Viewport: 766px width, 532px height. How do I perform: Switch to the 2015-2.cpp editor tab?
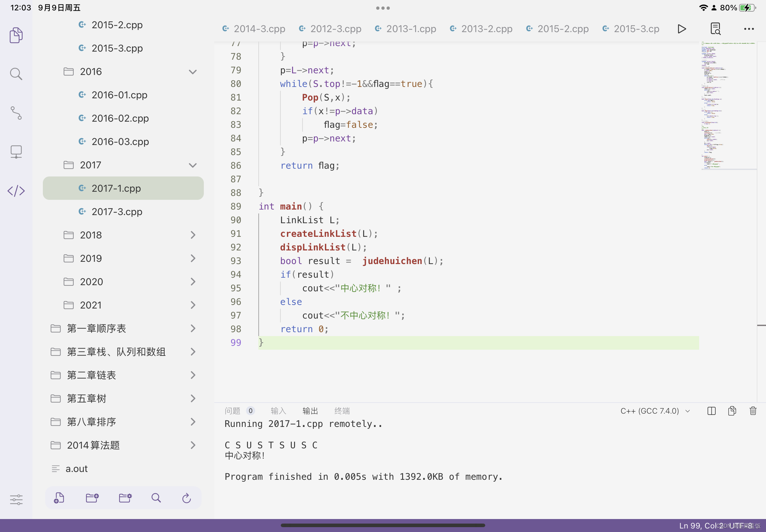point(557,29)
